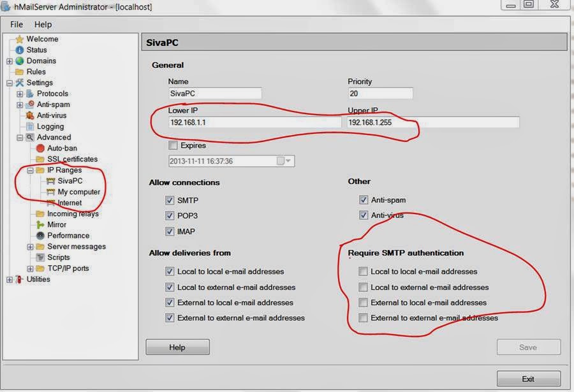574x392 pixels.
Task: Click the Settings tools icon
Action: point(19,83)
